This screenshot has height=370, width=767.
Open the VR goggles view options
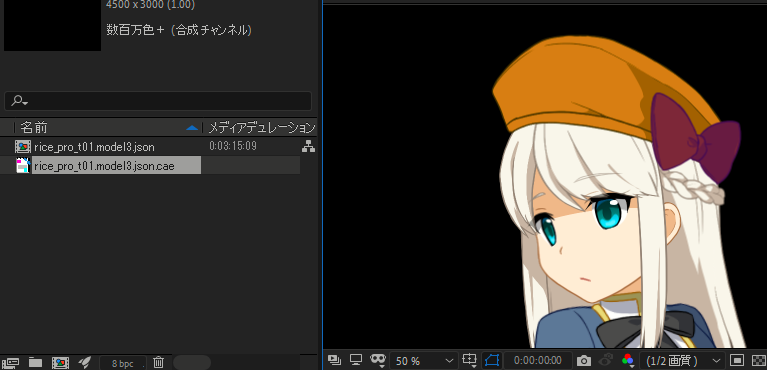point(378,361)
